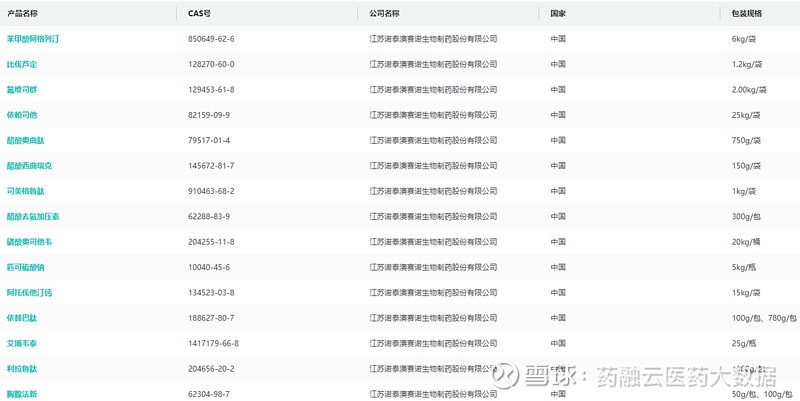The height and width of the screenshot is (401, 800).
Task: Select CAS number 10040-45-6
Action: tap(209, 267)
